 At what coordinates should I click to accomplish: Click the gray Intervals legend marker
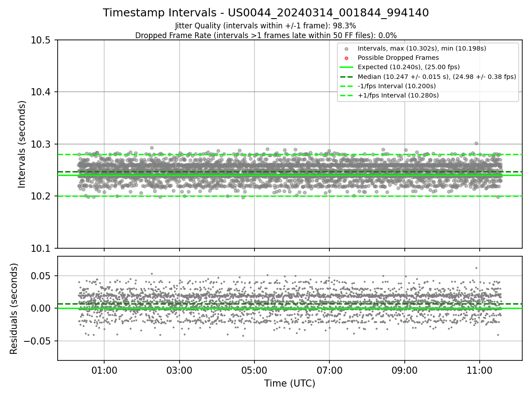(347, 49)
